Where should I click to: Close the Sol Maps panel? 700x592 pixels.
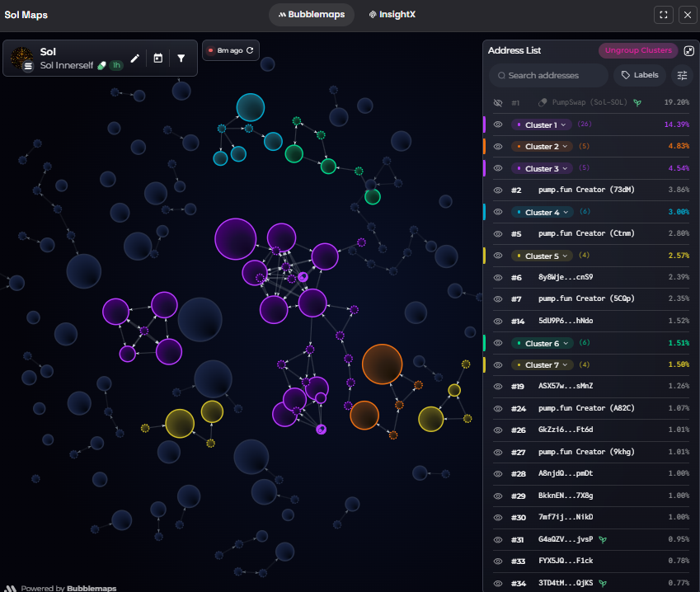688,15
